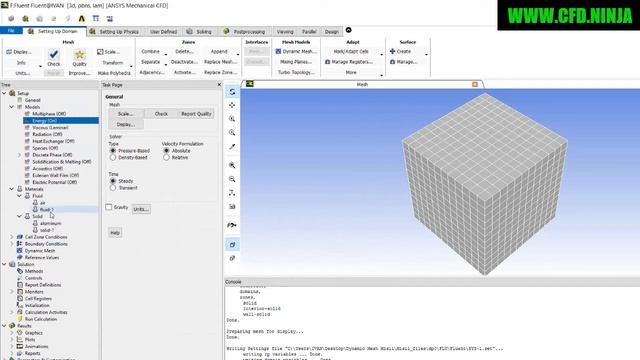The height and width of the screenshot is (360, 640).
Task: Close the Mesh viewport tab
Action: 475,84
